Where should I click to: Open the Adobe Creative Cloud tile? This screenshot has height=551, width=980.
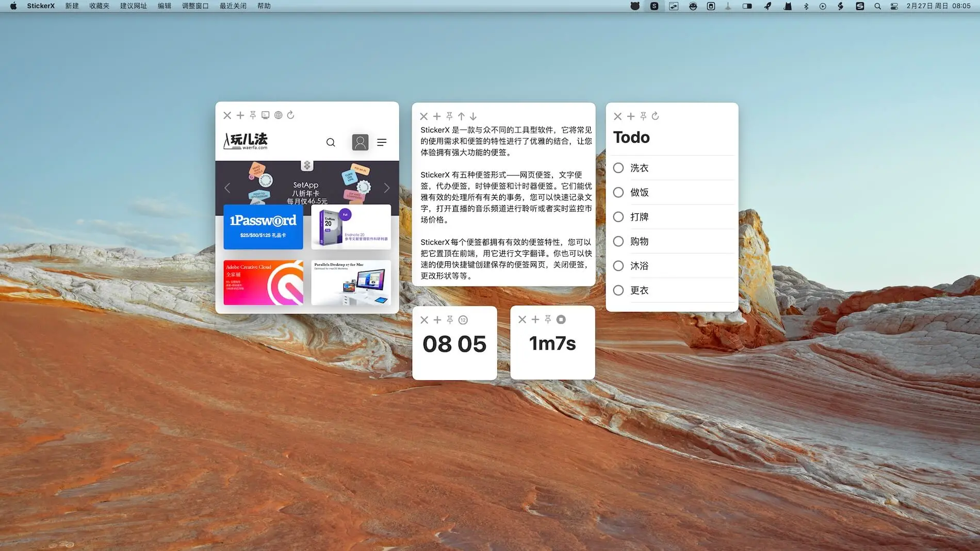click(263, 282)
